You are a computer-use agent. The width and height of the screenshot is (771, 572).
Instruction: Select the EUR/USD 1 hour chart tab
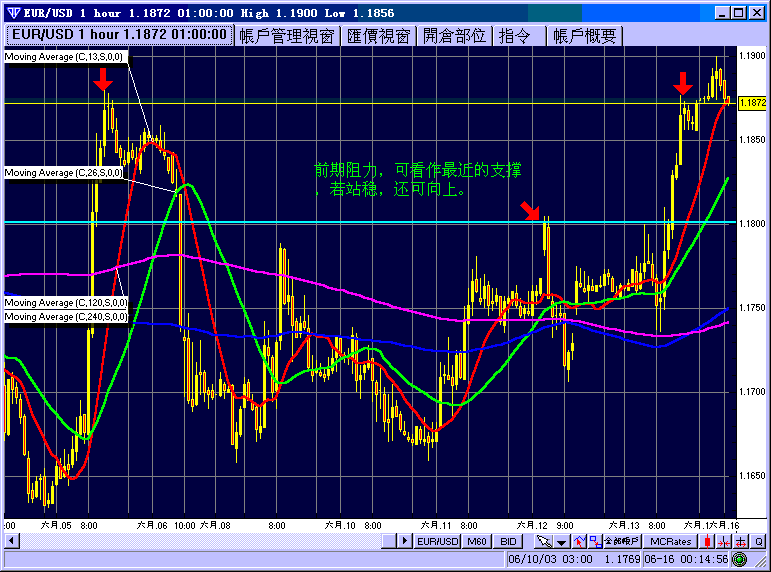coord(119,35)
